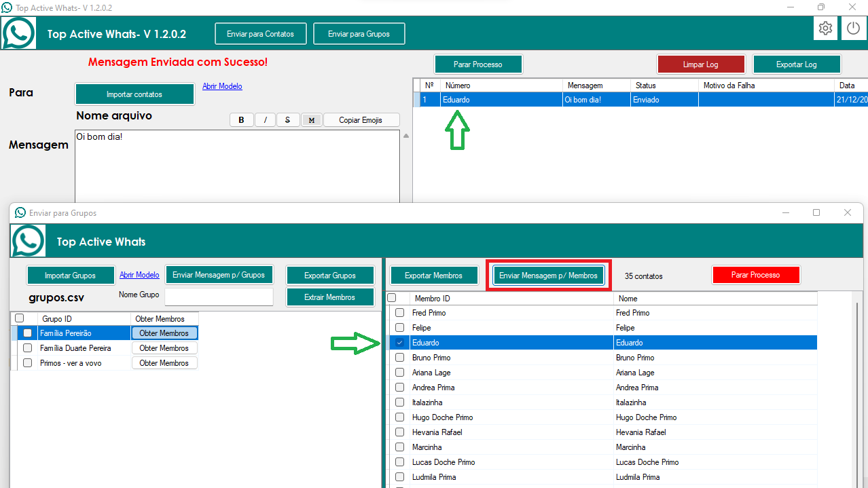Check the Fred Primo member checkbox
The height and width of the screenshot is (488, 868).
[400, 313]
